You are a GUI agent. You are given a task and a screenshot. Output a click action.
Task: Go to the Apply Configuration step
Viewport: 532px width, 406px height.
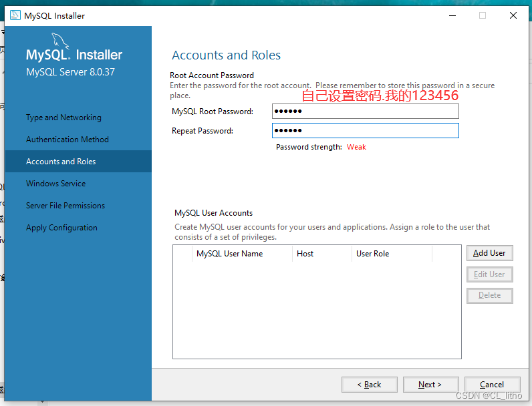click(x=61, y=228)
